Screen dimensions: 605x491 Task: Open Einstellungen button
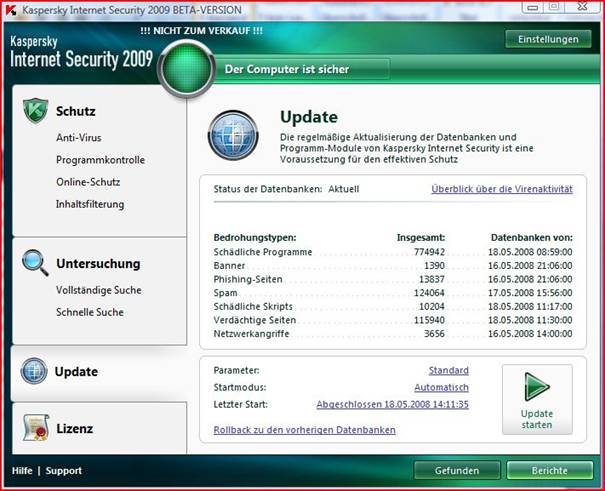548,39
